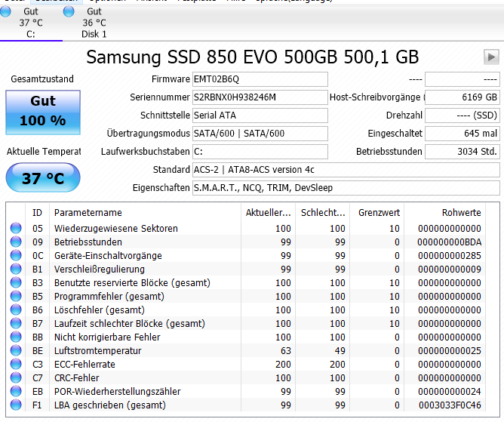This screenshot has height=422, width=504.
Task: Click status orb of row C3 ECC-Fehlerrate
Action: point(16,364)
